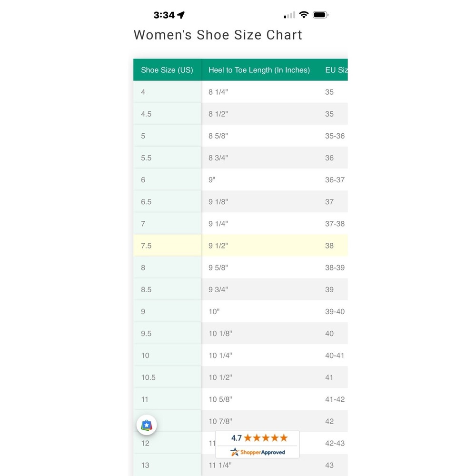Click the orange stars in rating badge
The image size is (476, 476).
266,438
